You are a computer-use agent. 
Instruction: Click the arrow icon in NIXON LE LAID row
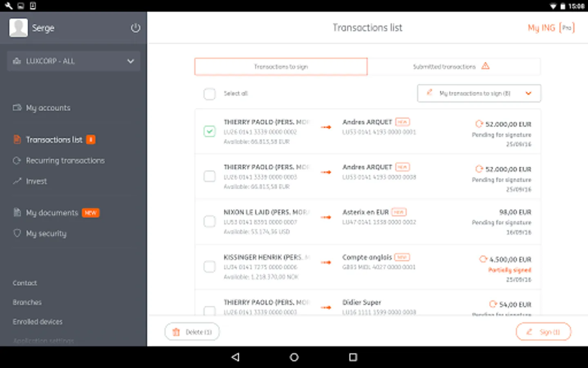[326, 217]
